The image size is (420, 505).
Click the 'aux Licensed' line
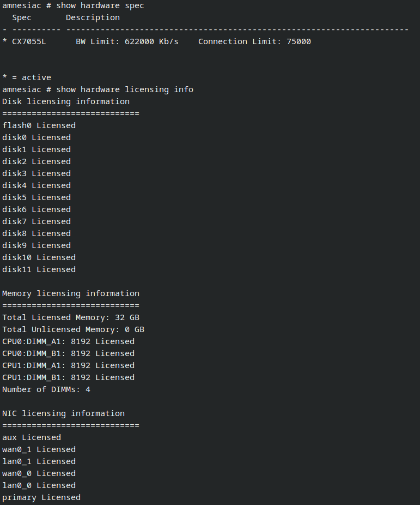click(x=32, y=437)
